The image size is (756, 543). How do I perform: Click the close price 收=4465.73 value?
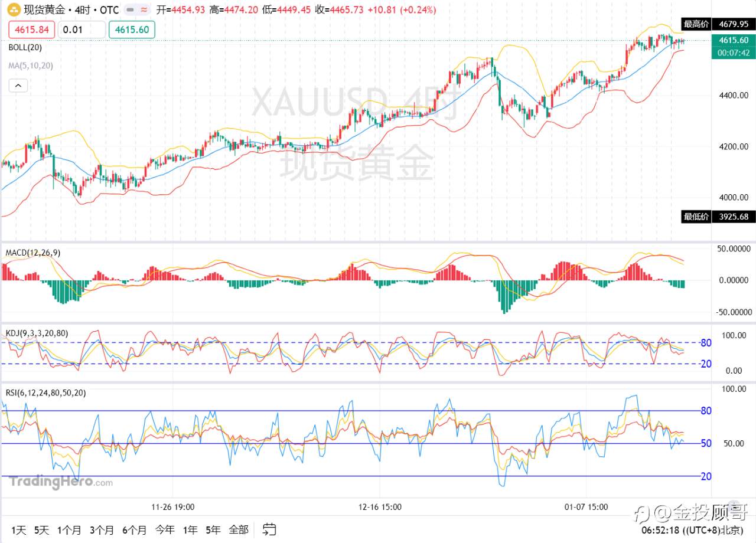point(339,10)
